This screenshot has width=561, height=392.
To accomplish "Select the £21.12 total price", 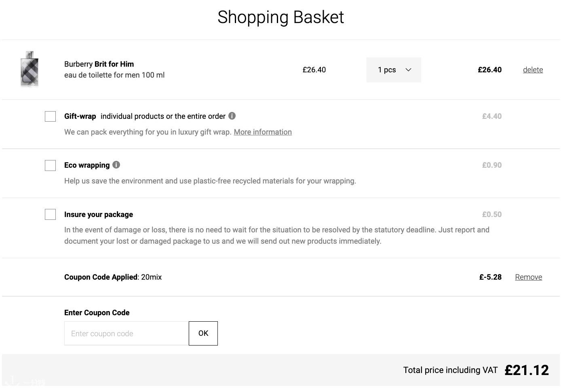I will [x=527, y=370].
